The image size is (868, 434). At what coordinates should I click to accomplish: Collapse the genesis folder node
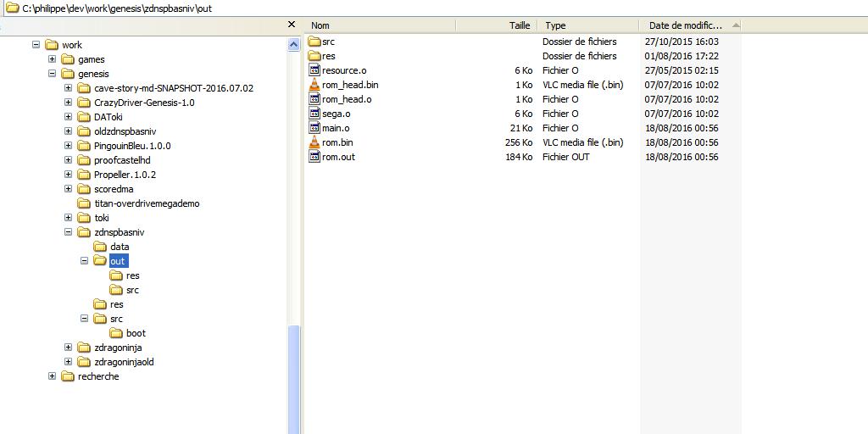click(53, 74)
